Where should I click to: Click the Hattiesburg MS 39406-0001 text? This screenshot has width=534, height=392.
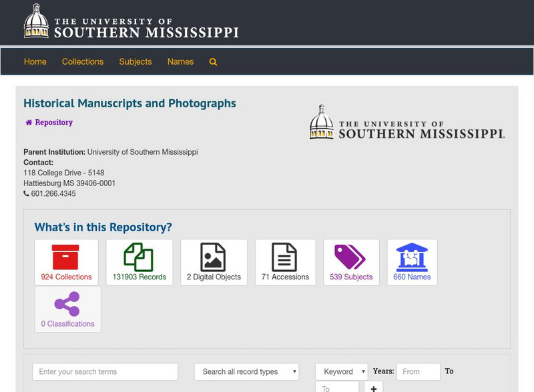(x=69, y=183)
